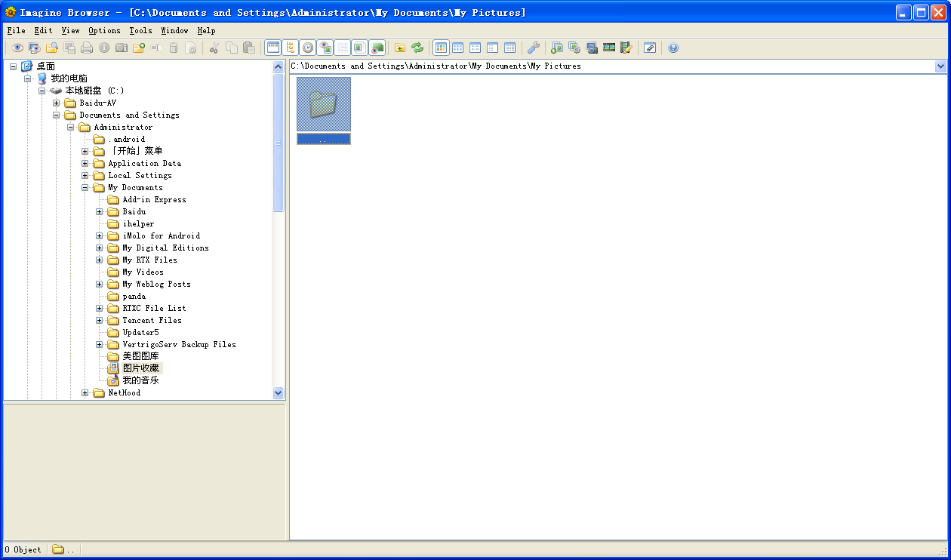Open the Window menu
The width and height of the screenshot is (951, 560).
174,31
